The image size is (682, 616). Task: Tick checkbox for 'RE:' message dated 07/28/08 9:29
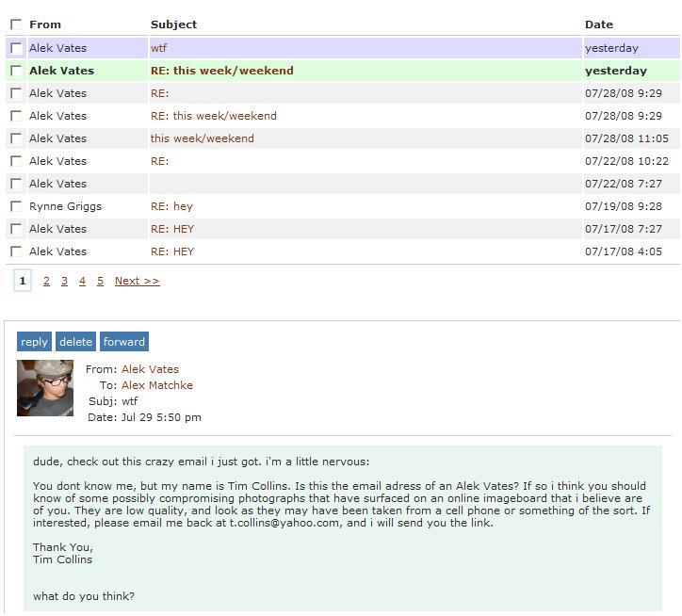[x=16, y=93]
